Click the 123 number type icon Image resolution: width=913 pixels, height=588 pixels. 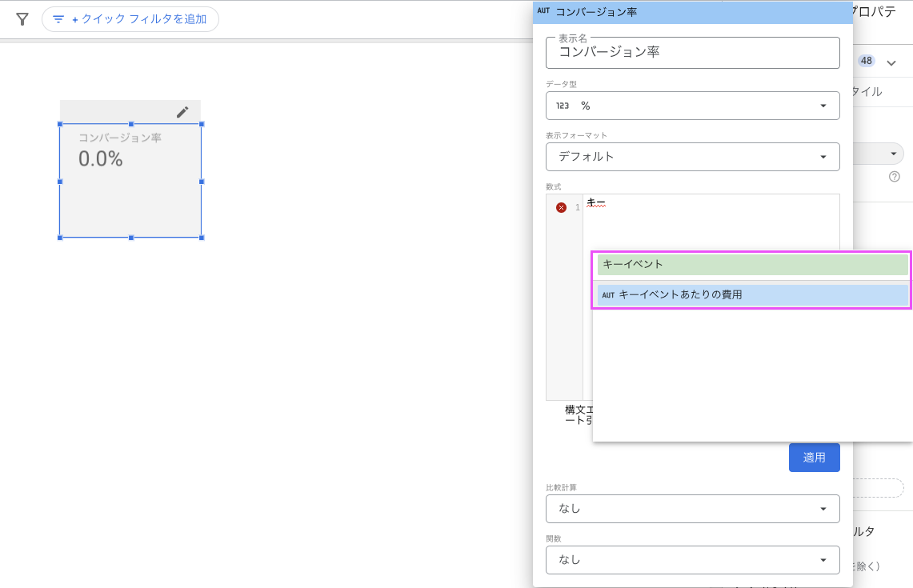pyautogui.click(x=563, y=106)
